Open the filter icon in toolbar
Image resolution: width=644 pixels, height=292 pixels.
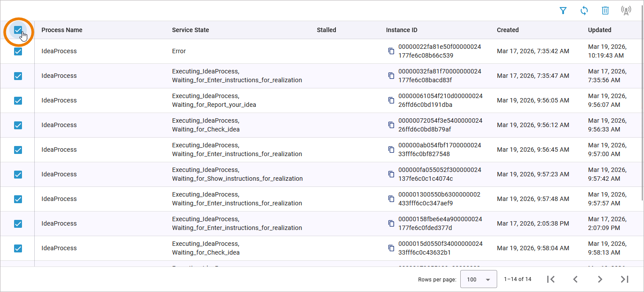pyautogui.click(x=563, y=11)
